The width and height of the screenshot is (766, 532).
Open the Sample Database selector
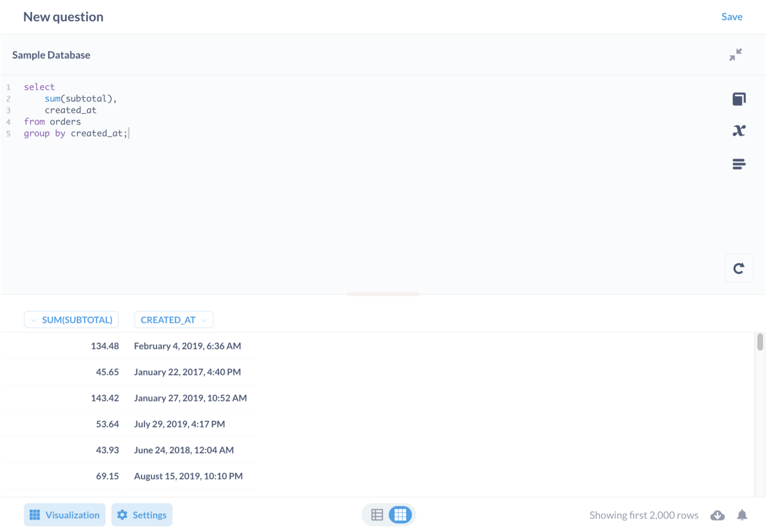click(x=51, y=55)
